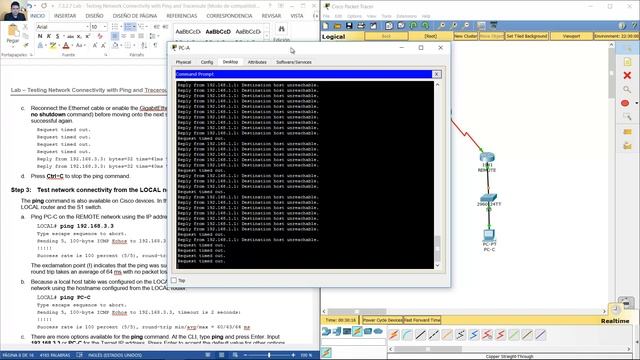Enable the Top checkbox in PC-A window
This screenshot has height=360, width=640.
point(174,280)
